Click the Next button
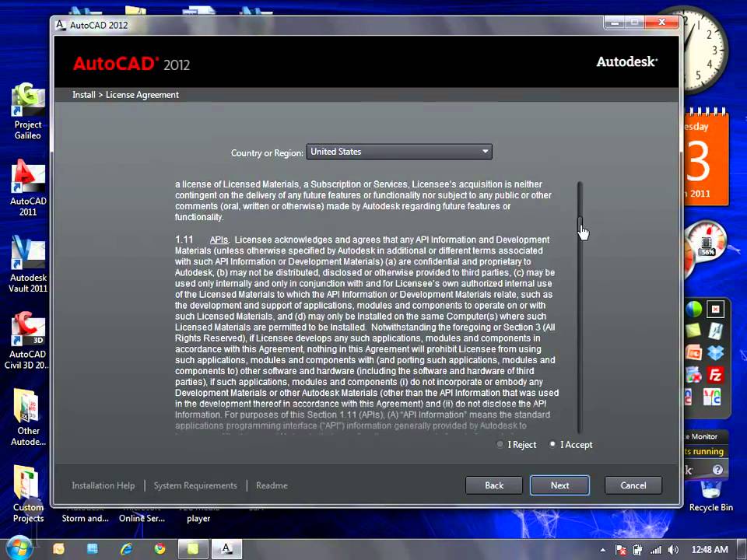The width and height of the screenshot is (747, 560). (x=559, y=485)
